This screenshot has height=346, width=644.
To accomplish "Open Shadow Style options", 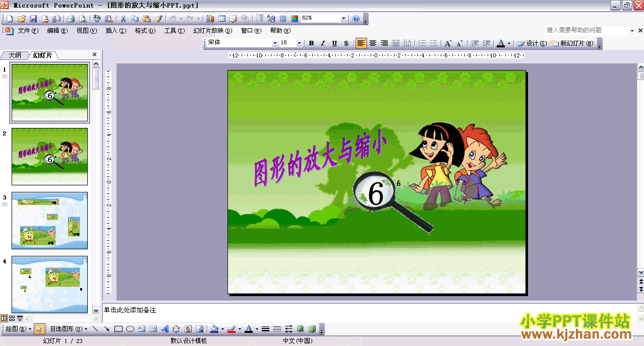I will point(300,329).
